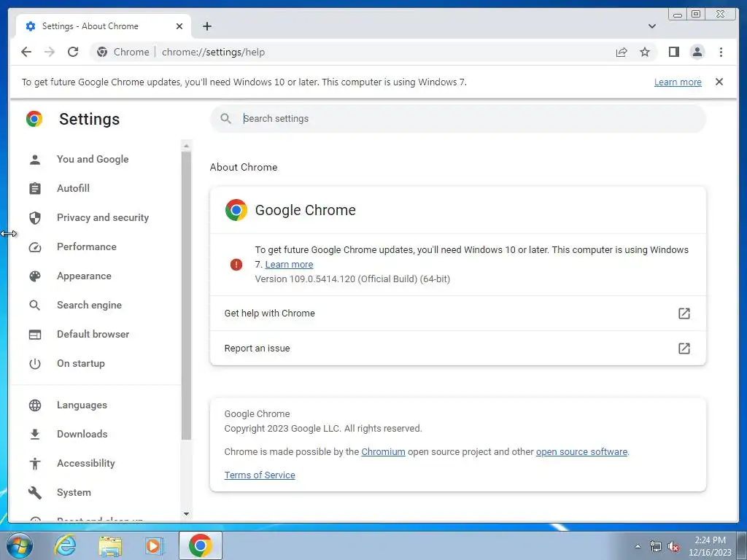747x560 pixels.
Task: Click the sidebar scrollbar thumb
Action: pyautogui.click(x=186, y=295)
